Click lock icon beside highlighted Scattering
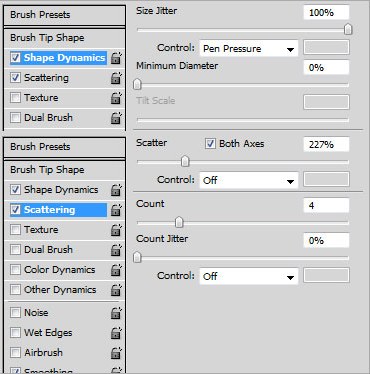The height and width of the screenshot is (374, 370). 116,210
